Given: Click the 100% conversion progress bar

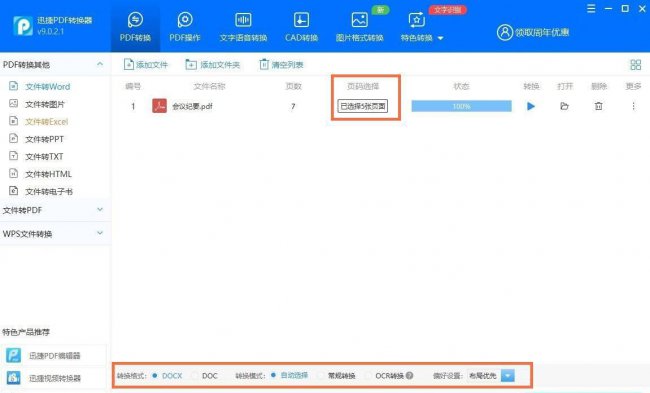Looking at the screenshot, I should click(461, 106).
